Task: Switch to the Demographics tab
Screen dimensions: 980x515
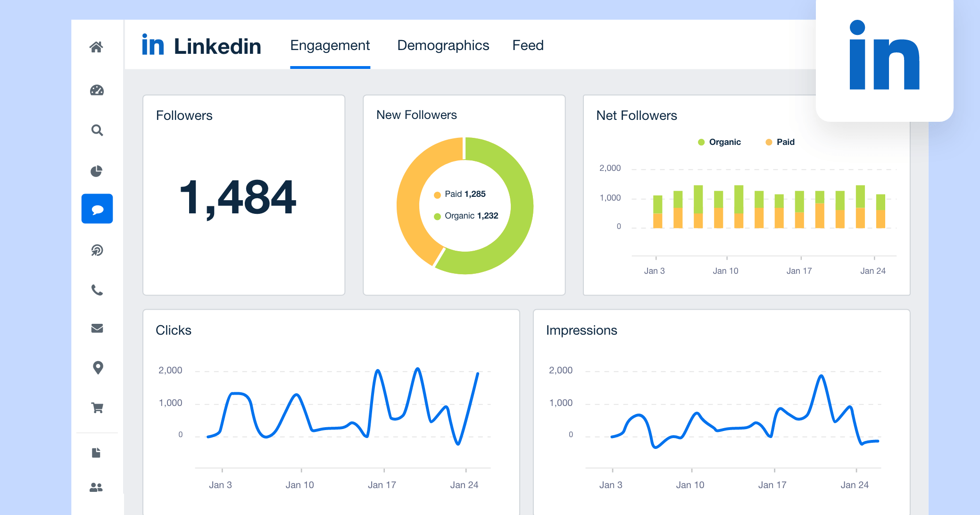Action: click(443, 45)
